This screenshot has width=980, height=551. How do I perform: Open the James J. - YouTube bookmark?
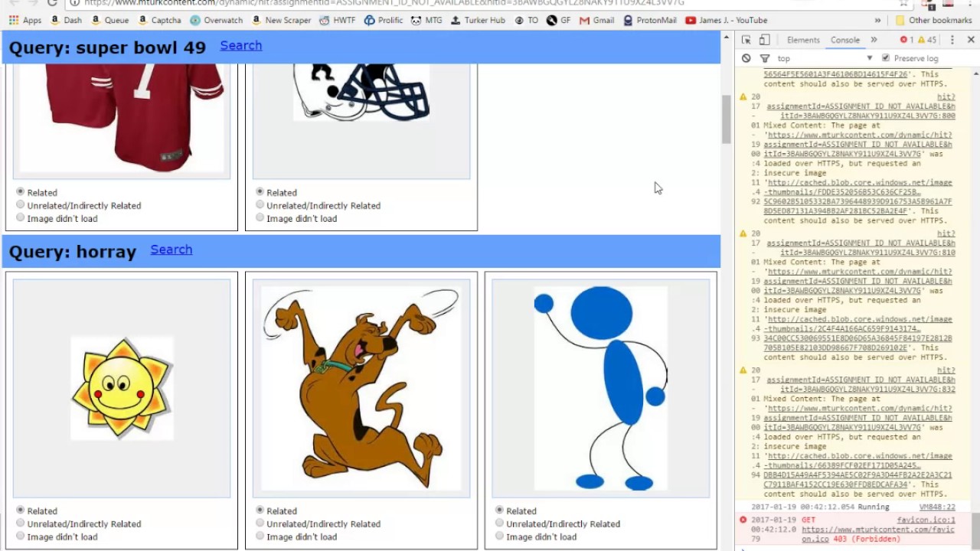[x=727, y=21]
